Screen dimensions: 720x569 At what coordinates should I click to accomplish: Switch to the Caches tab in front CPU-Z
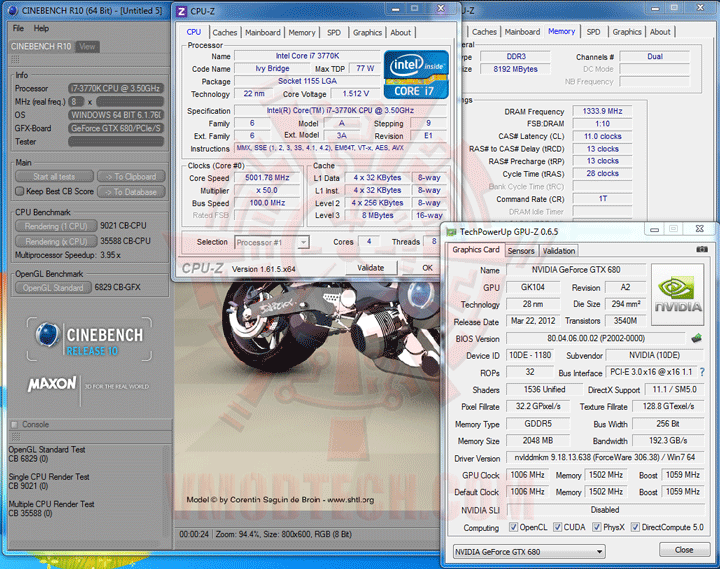point(225,33)
